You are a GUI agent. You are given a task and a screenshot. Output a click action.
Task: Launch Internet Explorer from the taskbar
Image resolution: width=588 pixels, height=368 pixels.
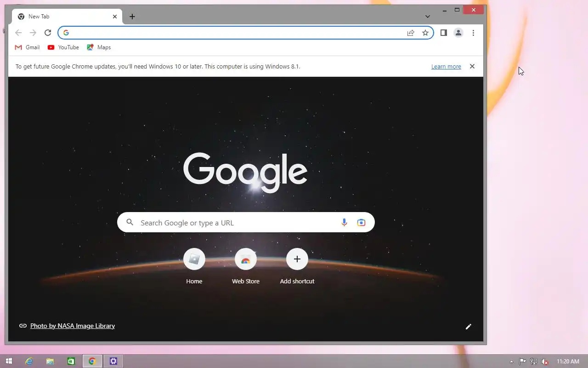pyautogui.click(x=29, y=362)
